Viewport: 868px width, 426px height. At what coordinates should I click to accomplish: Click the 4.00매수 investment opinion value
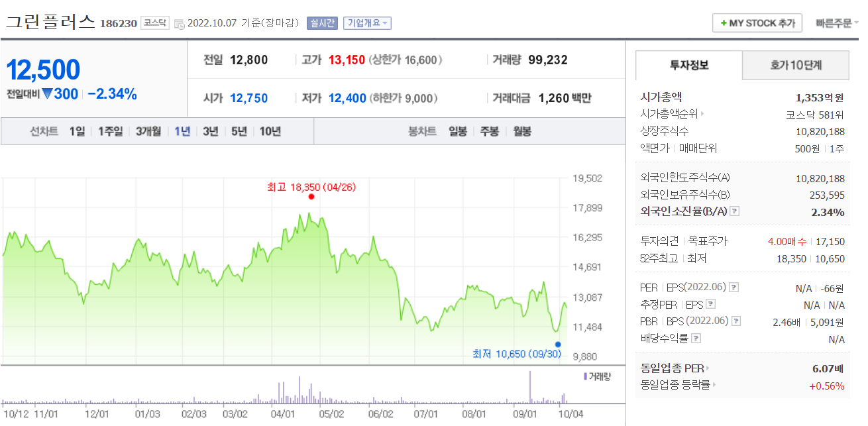coord(787,241)
